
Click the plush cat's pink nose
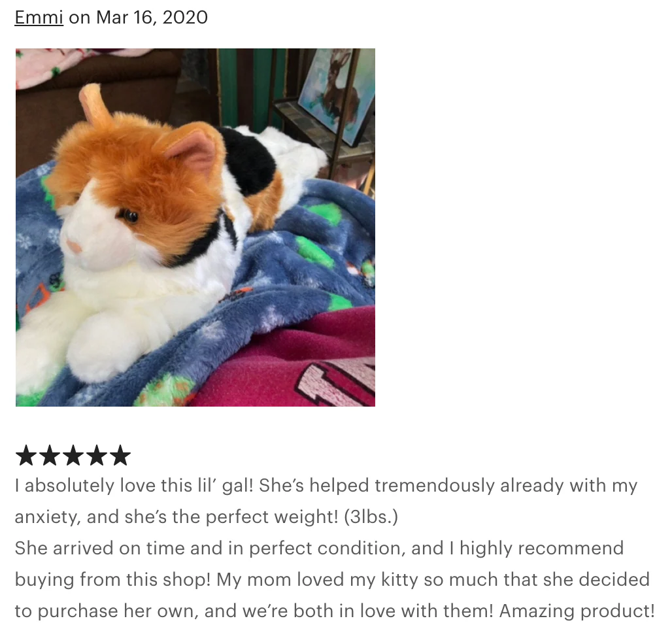(x=74, y=246)
